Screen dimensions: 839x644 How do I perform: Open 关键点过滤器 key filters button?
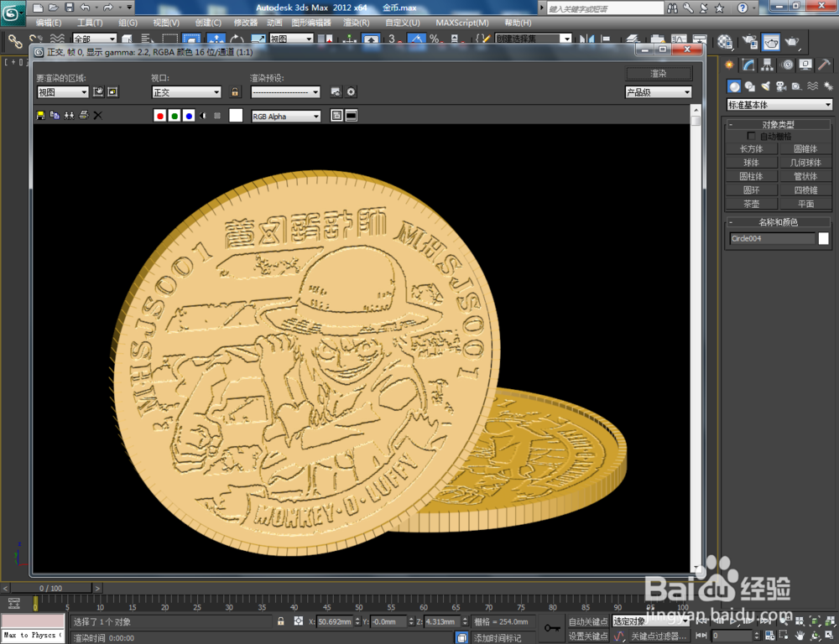click(x=659, y=636)
